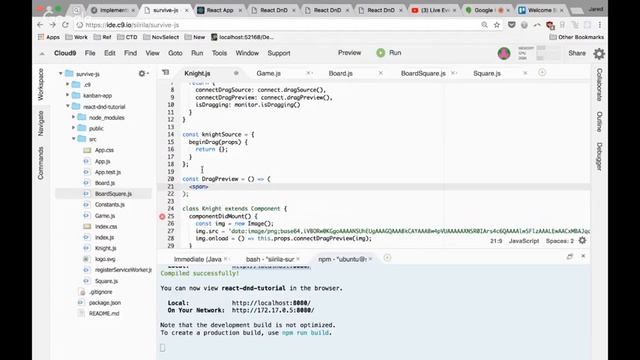Viewport: 640px width, 360px height.
Task: Add a new terminal tab with plus icon
Action: pos(387,258)
